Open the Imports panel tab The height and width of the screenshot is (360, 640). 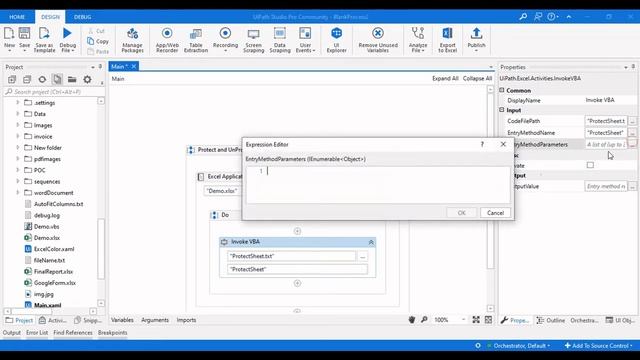pos(186,320)
